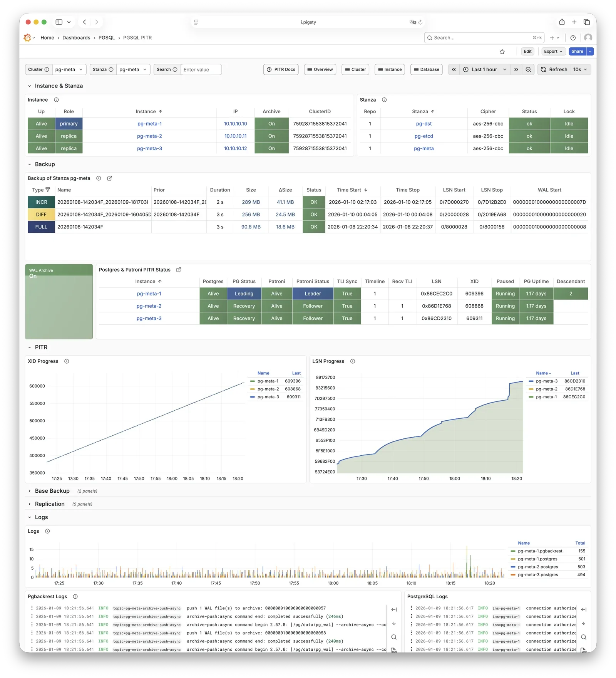Go to Dashboards in breadcrumb
The height and width of the screenshot is (678, 616).
point(76,38)
